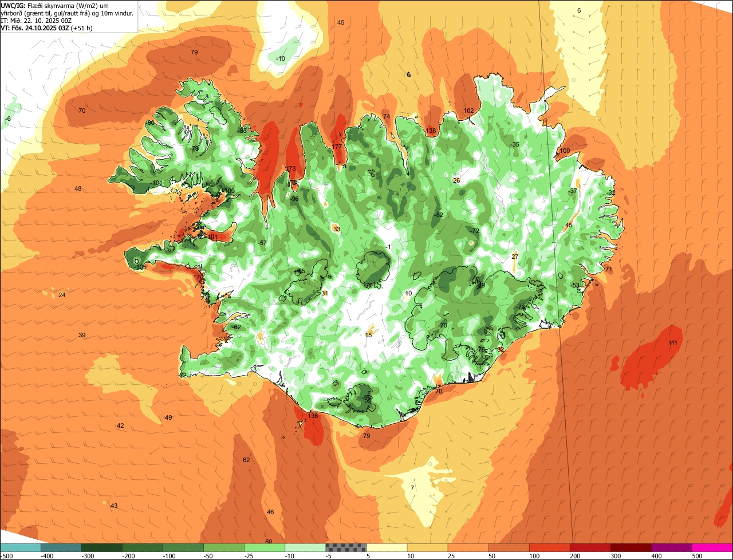
Task: Select the light green -25 to -10 legend swatch
Action: click(x=265, y=547)
